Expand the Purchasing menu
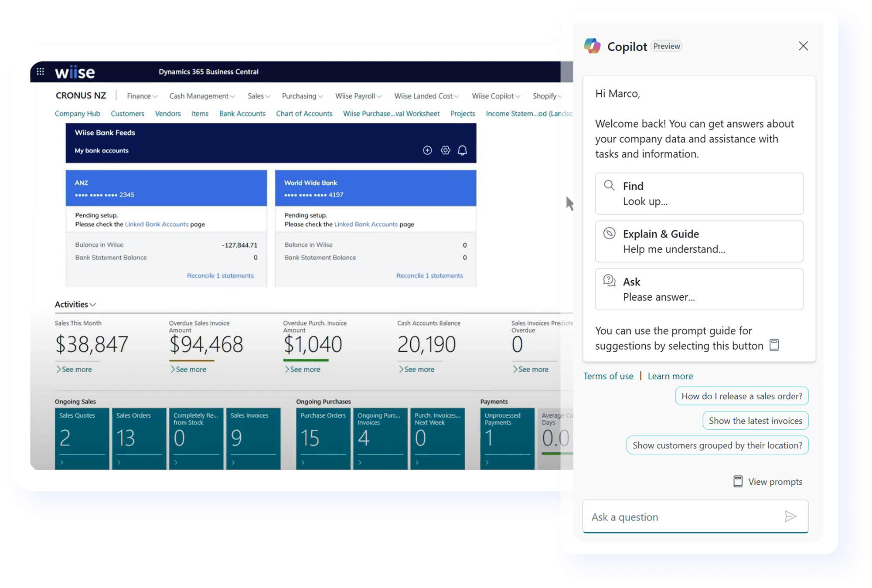The image size is (872, 588). 302,96
